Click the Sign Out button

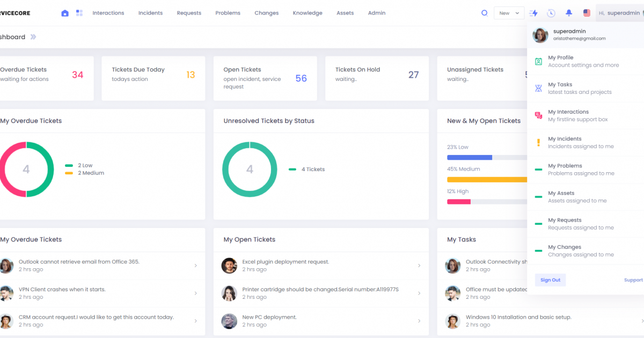coord(550,280)
